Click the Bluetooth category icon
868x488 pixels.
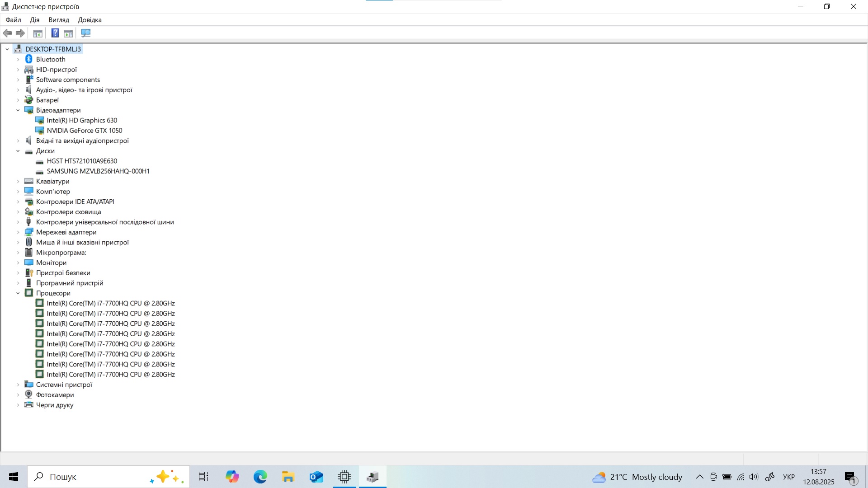(29, 59)
